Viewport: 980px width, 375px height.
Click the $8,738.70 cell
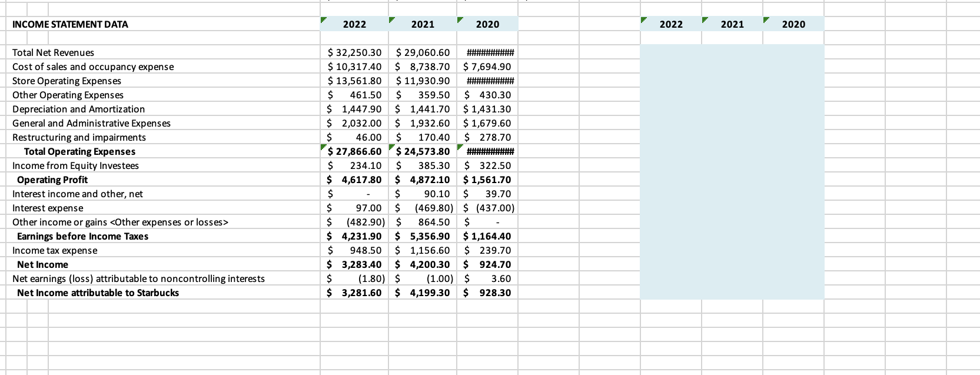(x=423, y=67)
